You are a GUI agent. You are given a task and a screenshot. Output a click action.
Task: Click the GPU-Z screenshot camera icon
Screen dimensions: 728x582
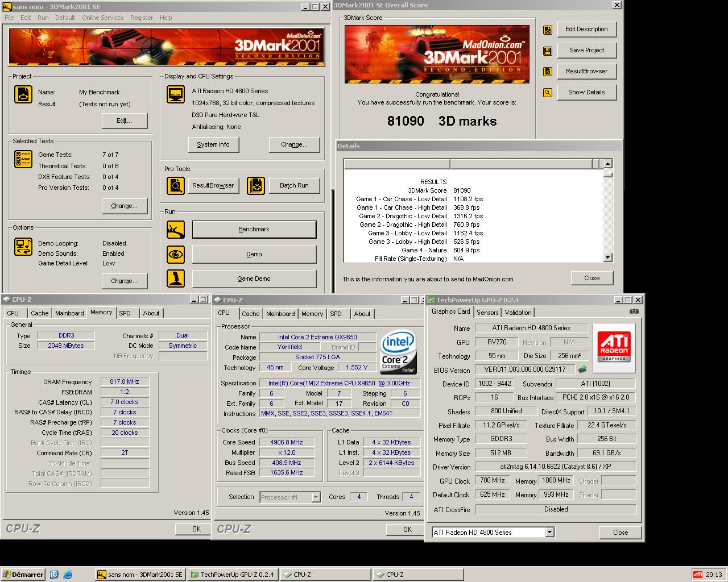tap(634, 311)
